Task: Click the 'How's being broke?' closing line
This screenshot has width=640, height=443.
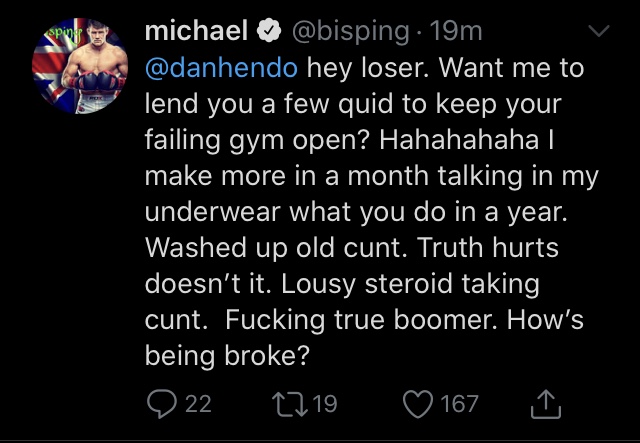Action: pos(364,338)
